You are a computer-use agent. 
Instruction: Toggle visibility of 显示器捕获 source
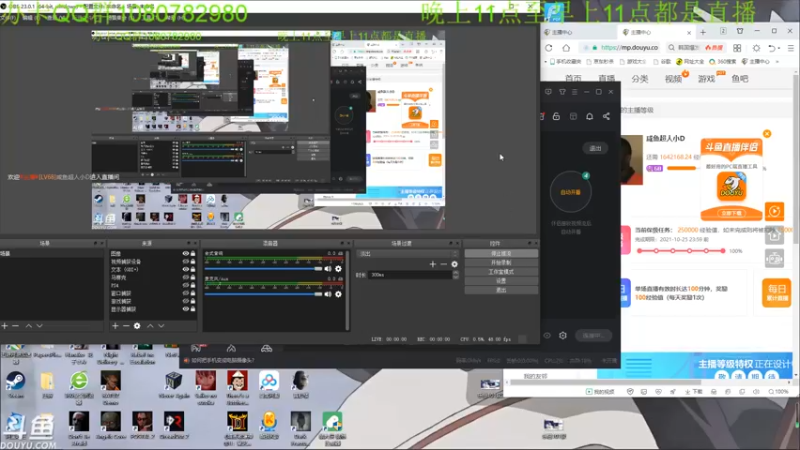click(x=186, y=309)
